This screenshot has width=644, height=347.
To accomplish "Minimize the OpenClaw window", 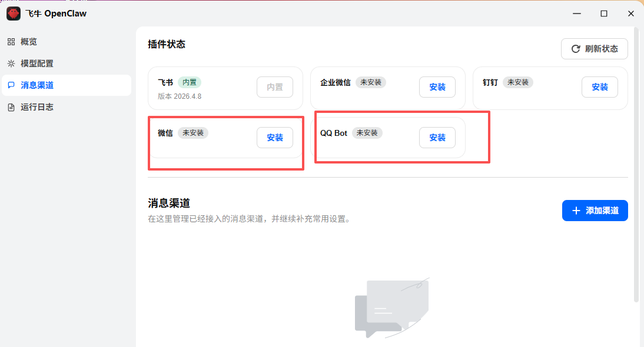I will coord(577,14).
